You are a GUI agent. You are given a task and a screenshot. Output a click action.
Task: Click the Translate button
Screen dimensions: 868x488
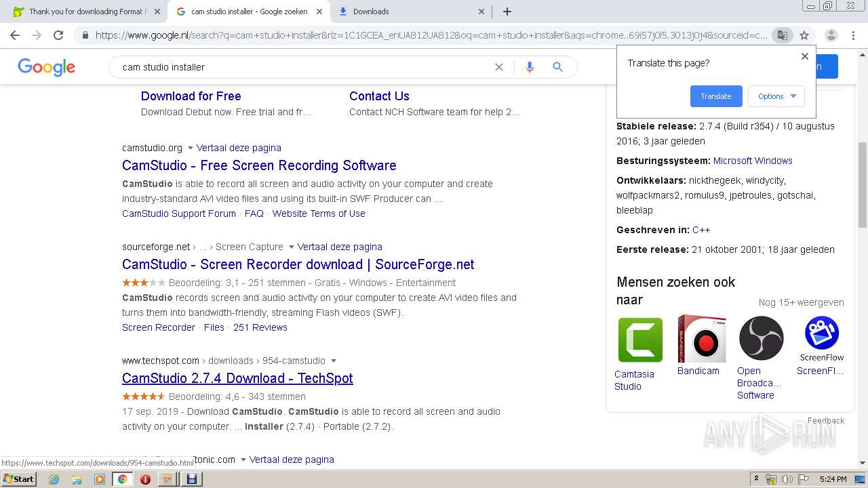click(716, 96)
